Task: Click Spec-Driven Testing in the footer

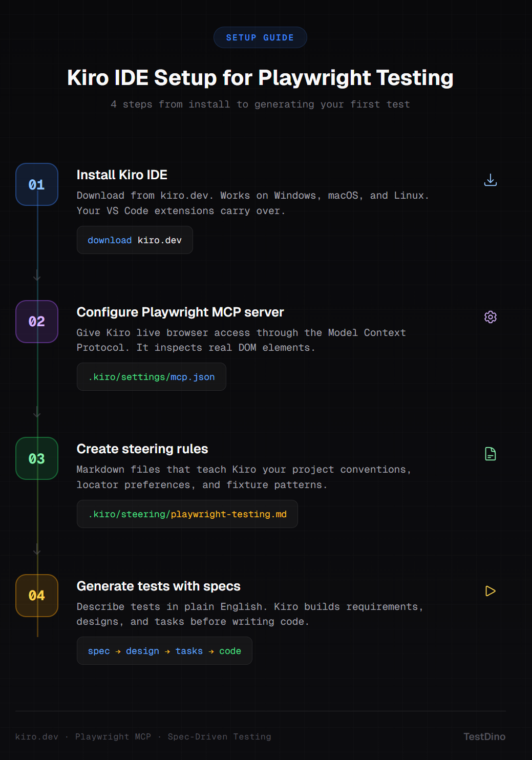Action: (x=220, y=736)
